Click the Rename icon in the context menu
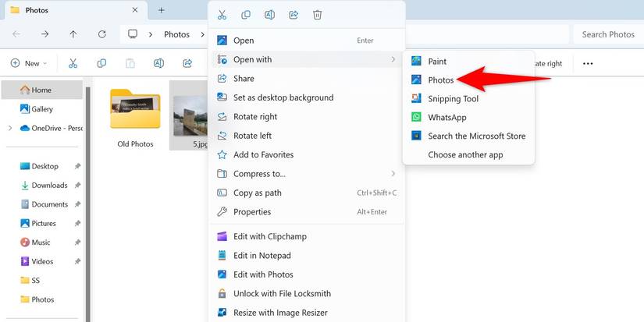The height and width of the screenshot is (322, 644). pyautogui.click(x=269, y=15)
